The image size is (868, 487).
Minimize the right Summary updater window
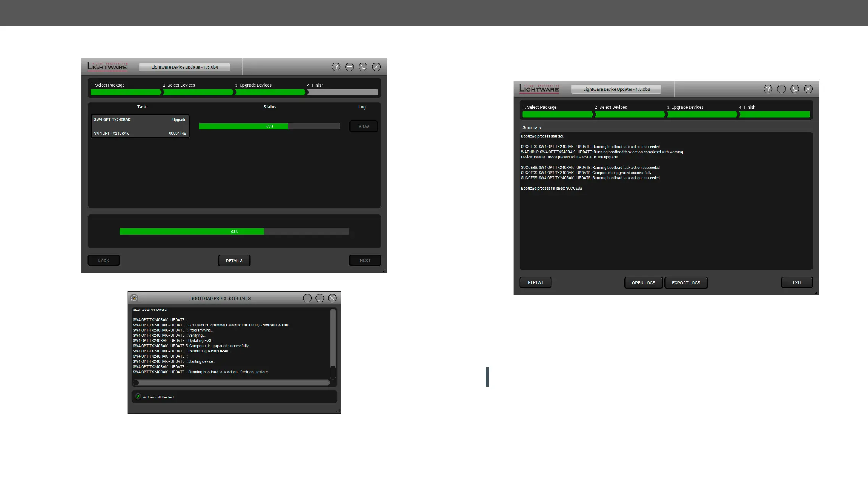[x=781, y=89]
